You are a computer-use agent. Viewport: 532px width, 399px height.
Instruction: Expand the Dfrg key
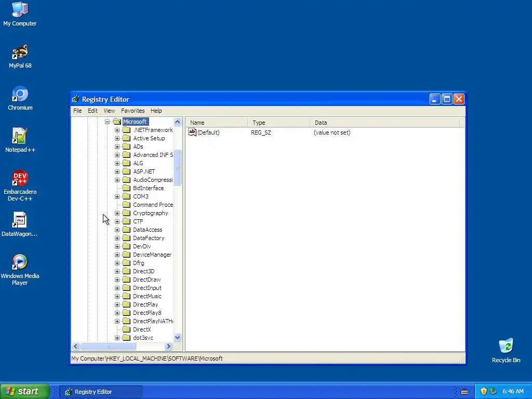(x=117, y=263)
